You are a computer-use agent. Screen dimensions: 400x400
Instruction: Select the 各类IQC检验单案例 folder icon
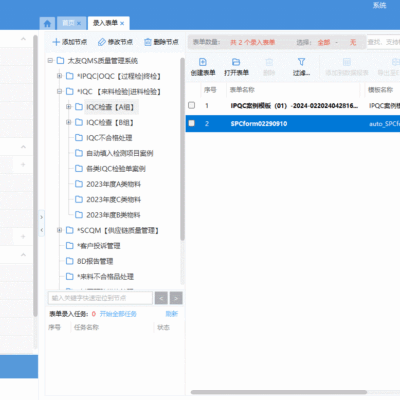pos(79,168)
